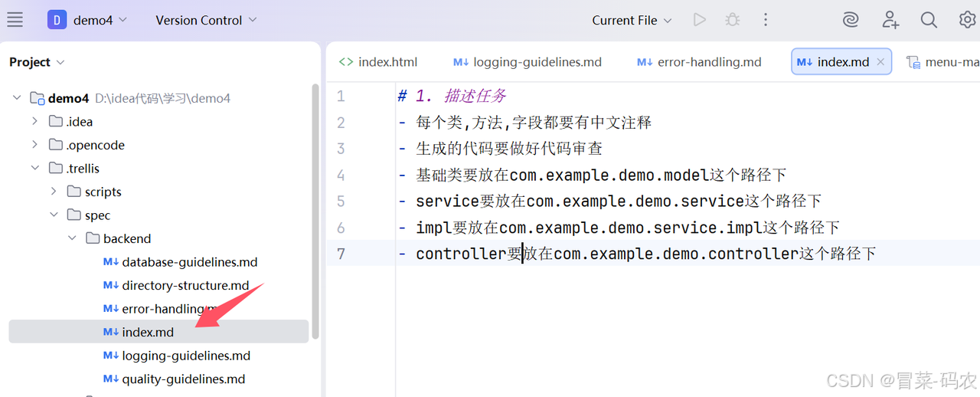The width and height of the screenshot is (980, 397).
Task: Select the .opencode folder row
Action: [158, 145]
